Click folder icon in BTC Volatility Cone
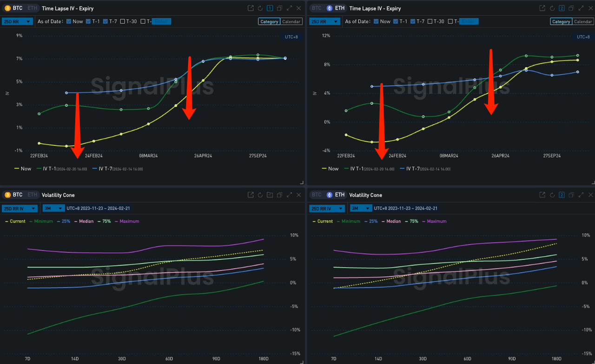Viewport: 595px width, 364px height. [x=270, y=195]
